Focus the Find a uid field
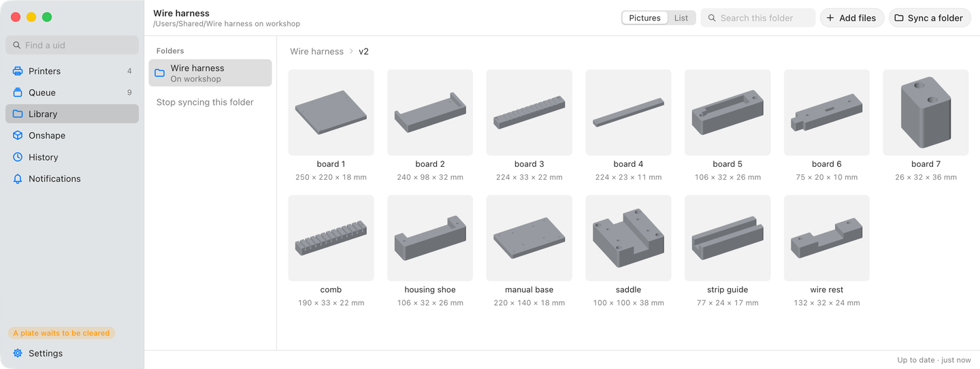980x369 pixels. coord(72,45)
